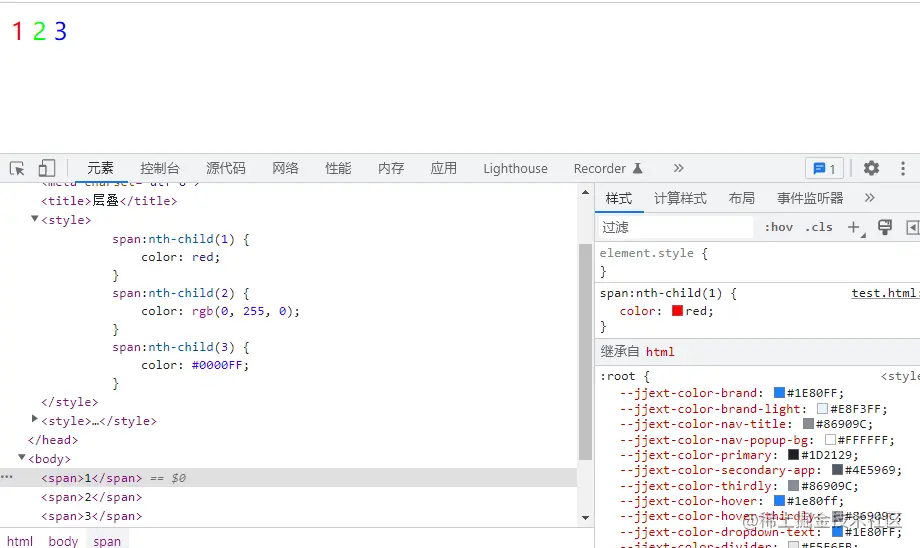Click the body breadcrumb
920x548 pixels.
pyautogui.click(x=63, y=541)
